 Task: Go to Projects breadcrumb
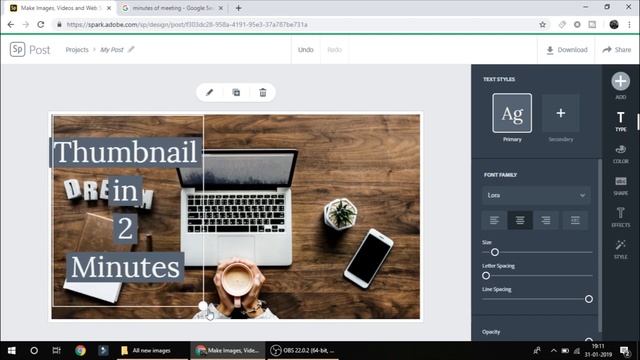tap(77, 49)
